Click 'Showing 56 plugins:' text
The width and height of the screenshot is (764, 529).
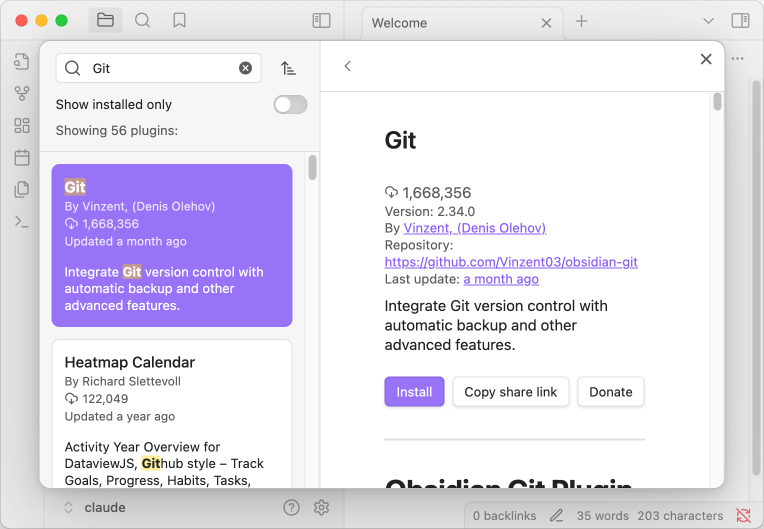coord(117,131)
